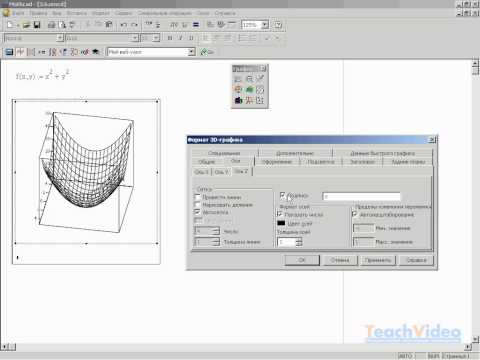This screenshot has height=360, width=480.
Task: Click the f(x,y) := x² + y² equation
Action: (x=43, y=75)
